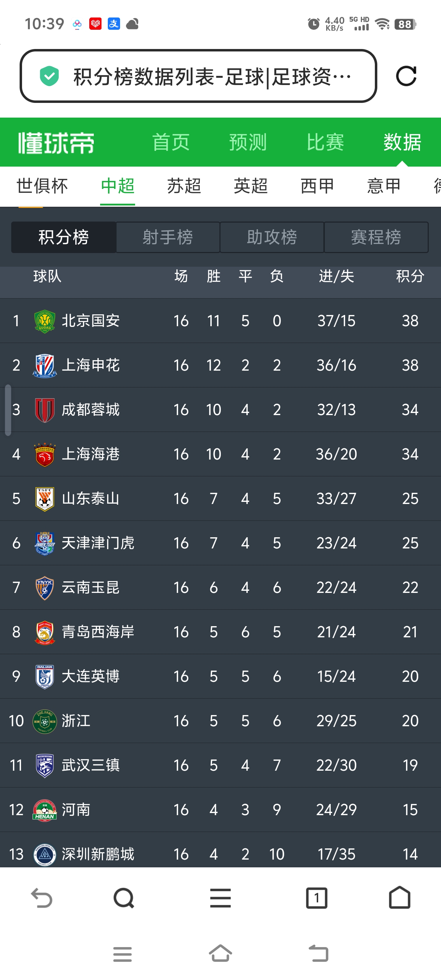
Task: Tap the page reload icon
Action: (406, 76)
